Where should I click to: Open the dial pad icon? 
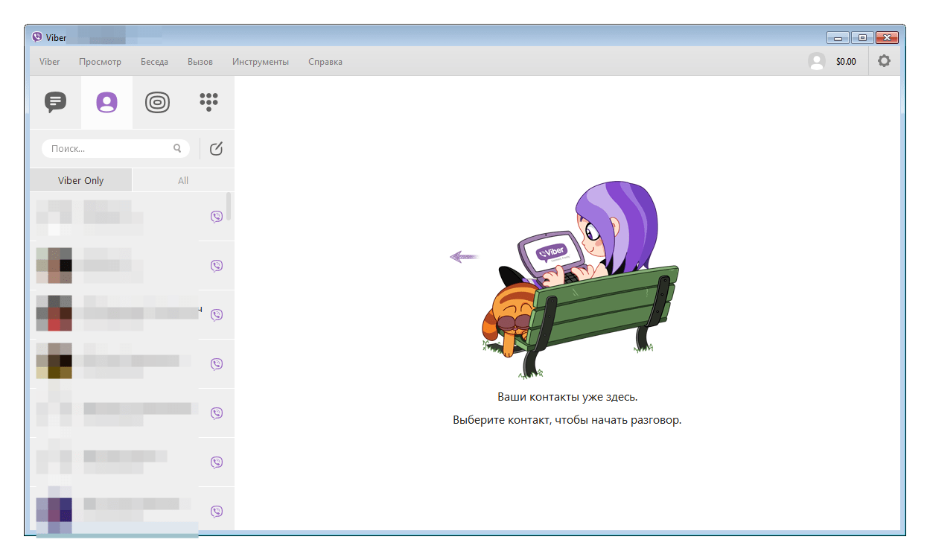click(209, 102)
